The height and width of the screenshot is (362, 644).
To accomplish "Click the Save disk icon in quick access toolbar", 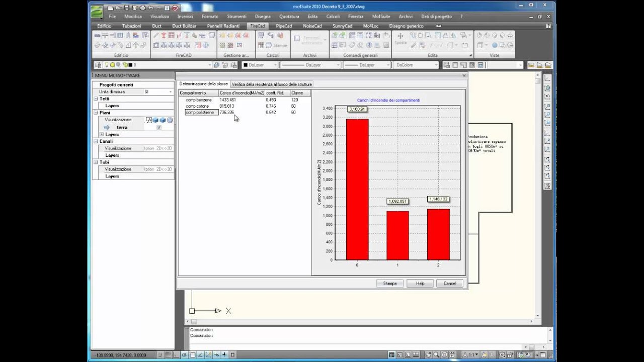I will (126, 8).
